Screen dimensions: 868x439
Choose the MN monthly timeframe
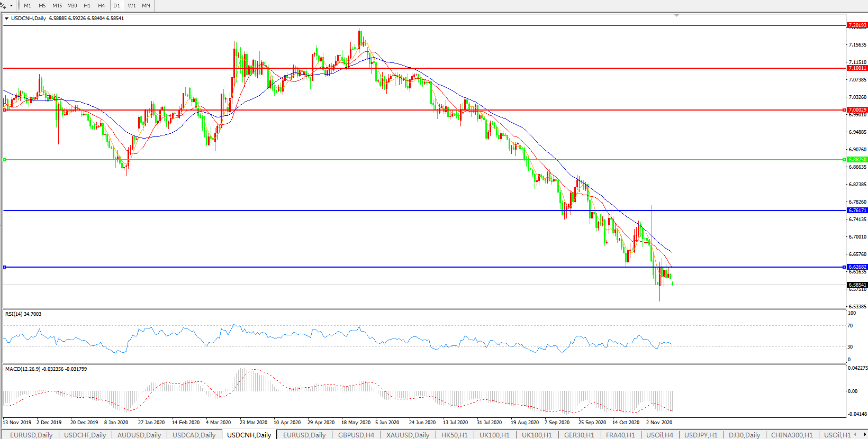click(x=146, y=6)
